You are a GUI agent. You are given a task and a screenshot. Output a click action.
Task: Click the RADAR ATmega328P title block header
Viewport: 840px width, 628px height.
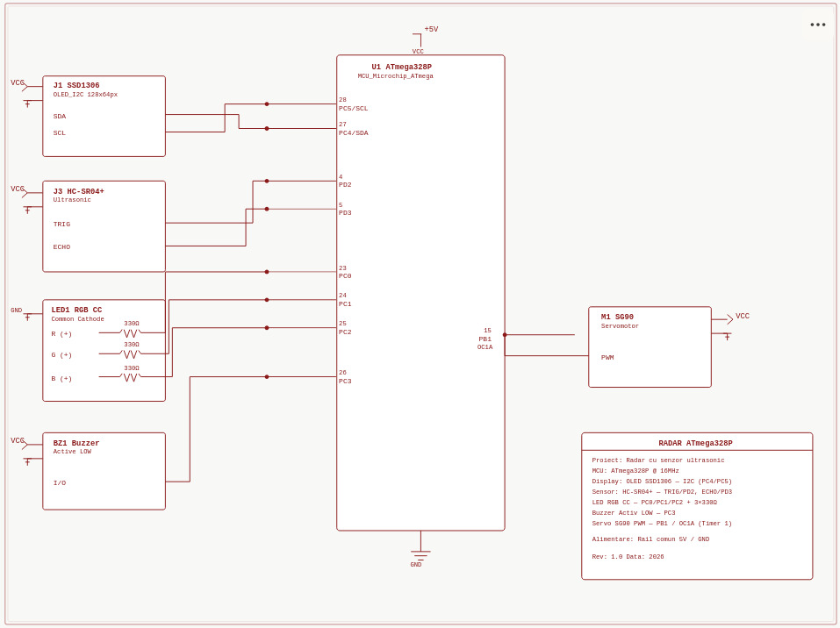click(696, 442)
